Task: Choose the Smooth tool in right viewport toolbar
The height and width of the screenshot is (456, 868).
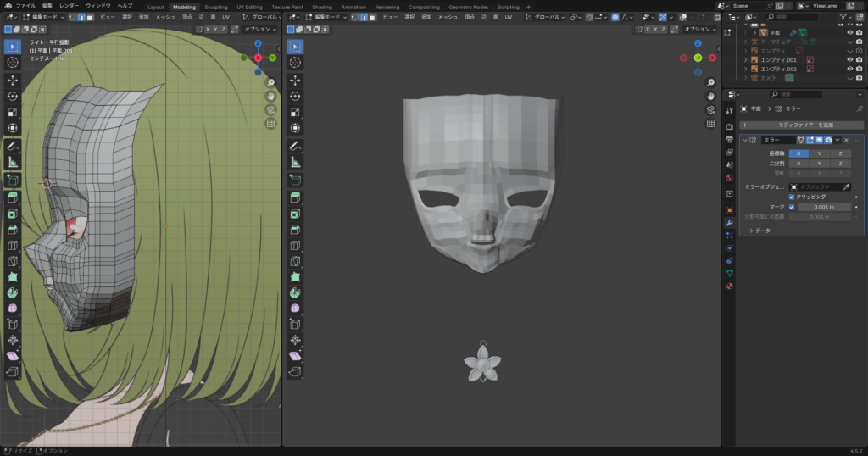Action: pos(295,309)
